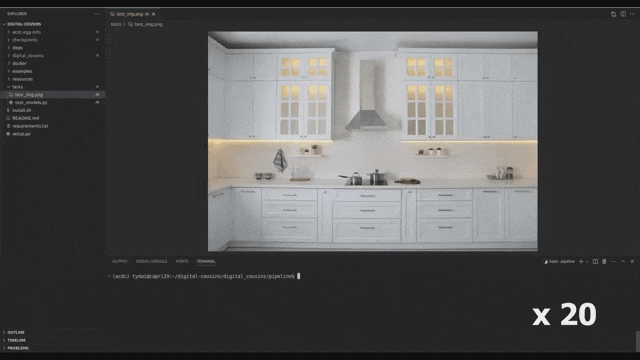Viewport: 640px width, 360px height.
Task: Switch to the OUTPUT panel tab
Action: [x=120, y=262]
